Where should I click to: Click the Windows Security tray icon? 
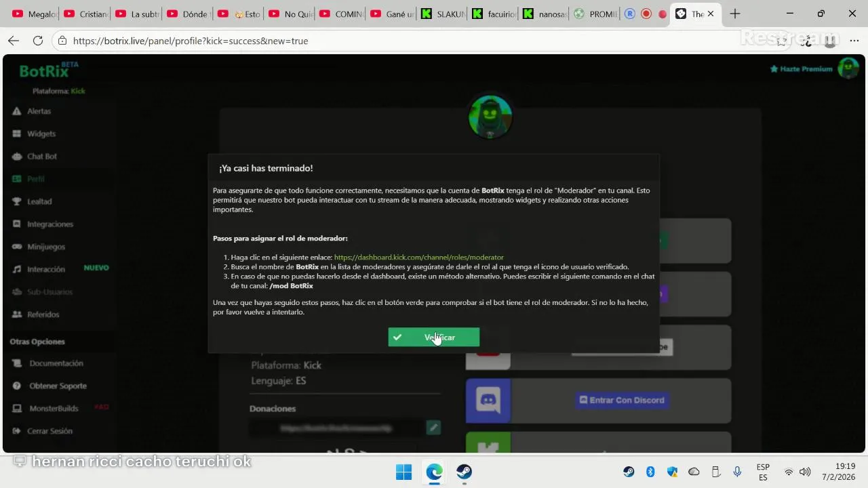click(672, 472)
